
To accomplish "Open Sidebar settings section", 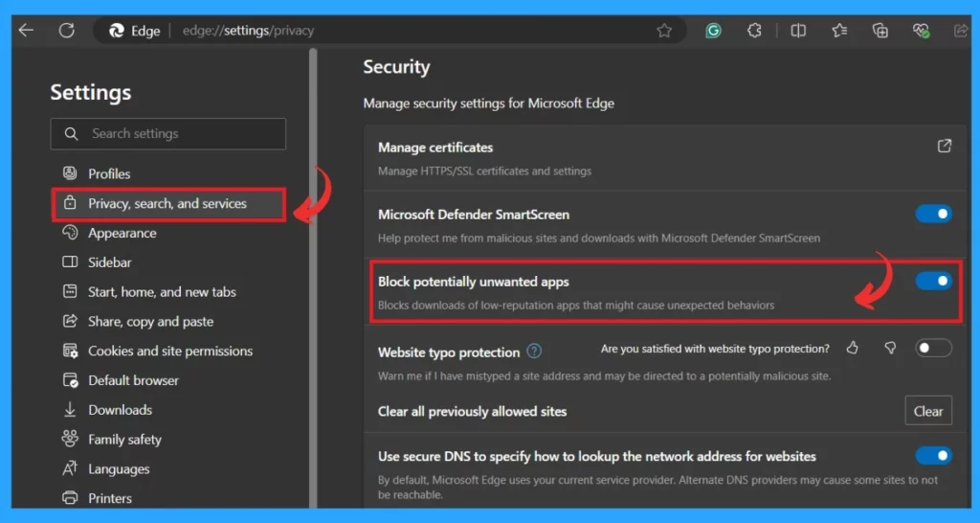I will [110, 262].
